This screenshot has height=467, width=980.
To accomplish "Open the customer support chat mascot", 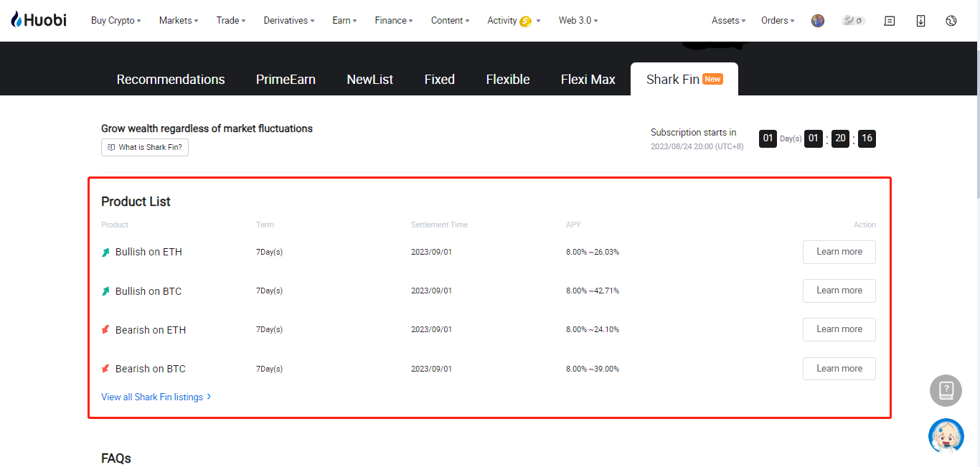I will [x=946, y=436].
